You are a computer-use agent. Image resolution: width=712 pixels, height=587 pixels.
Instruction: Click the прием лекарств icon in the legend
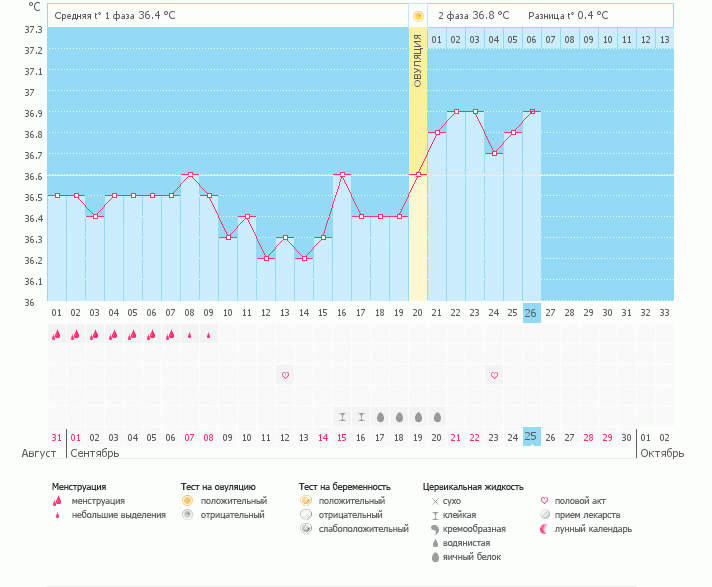545,515
